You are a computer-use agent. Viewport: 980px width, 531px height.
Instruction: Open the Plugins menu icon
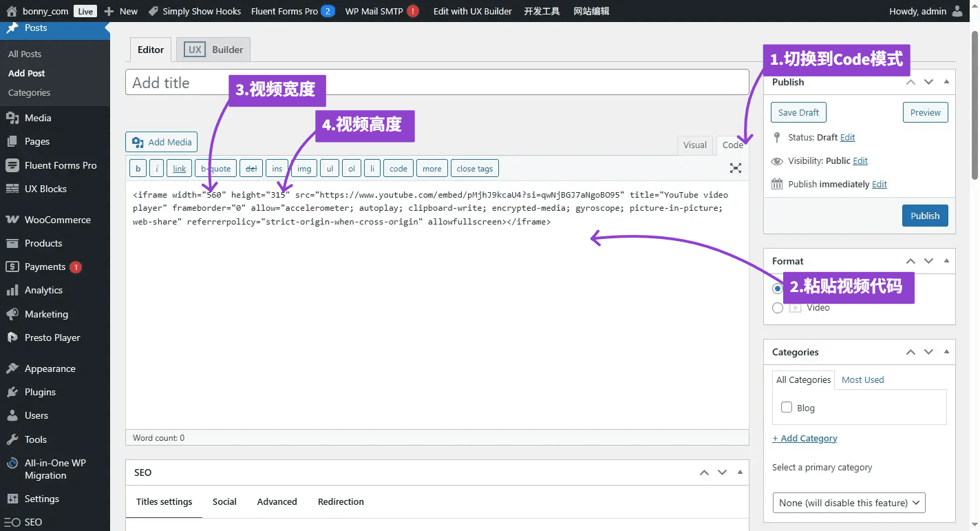12,392
